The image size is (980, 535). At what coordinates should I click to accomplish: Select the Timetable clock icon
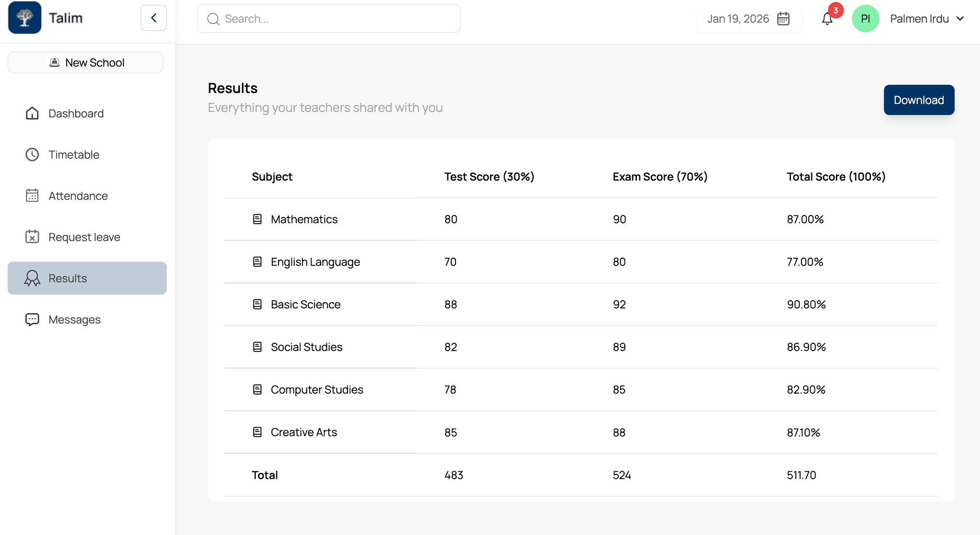click(32, 154)
